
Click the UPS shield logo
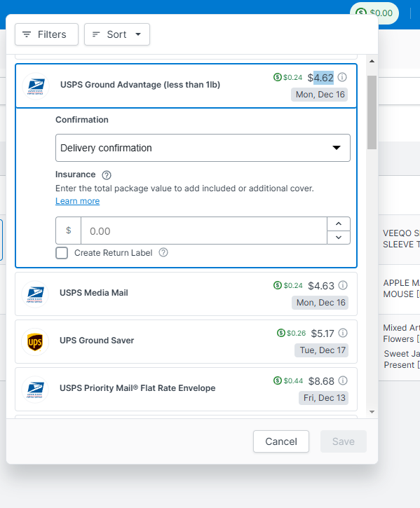[35, 342]
